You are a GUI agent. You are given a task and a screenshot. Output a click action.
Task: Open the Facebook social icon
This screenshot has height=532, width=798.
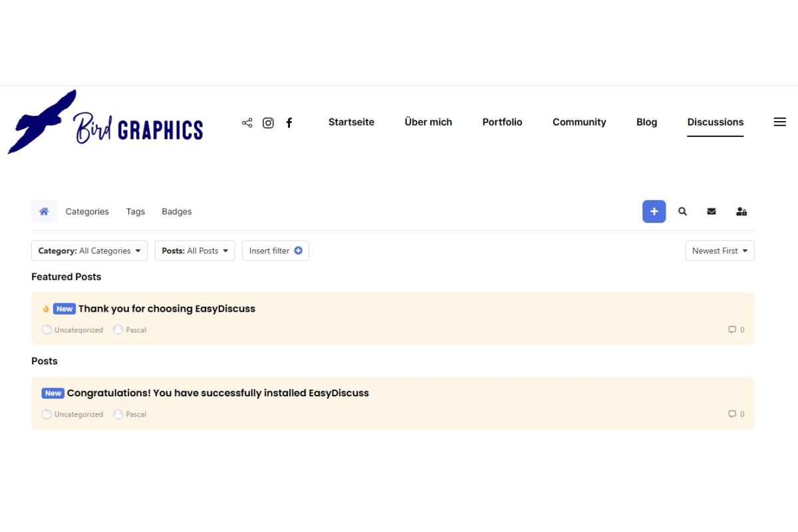click(x=289, y=123)
